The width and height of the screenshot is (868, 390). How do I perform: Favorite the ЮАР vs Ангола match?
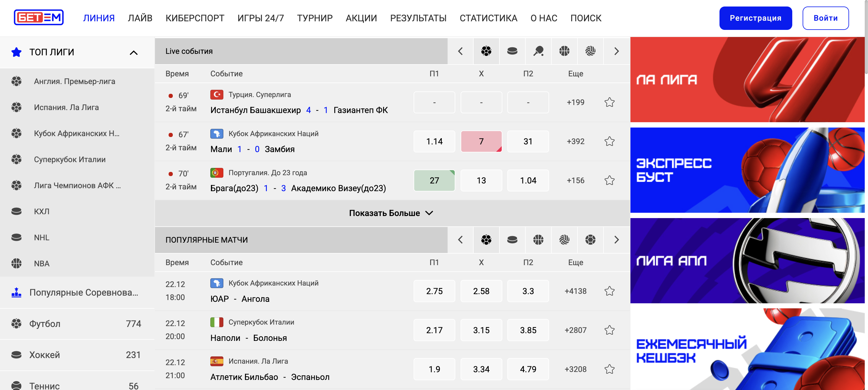609,291
